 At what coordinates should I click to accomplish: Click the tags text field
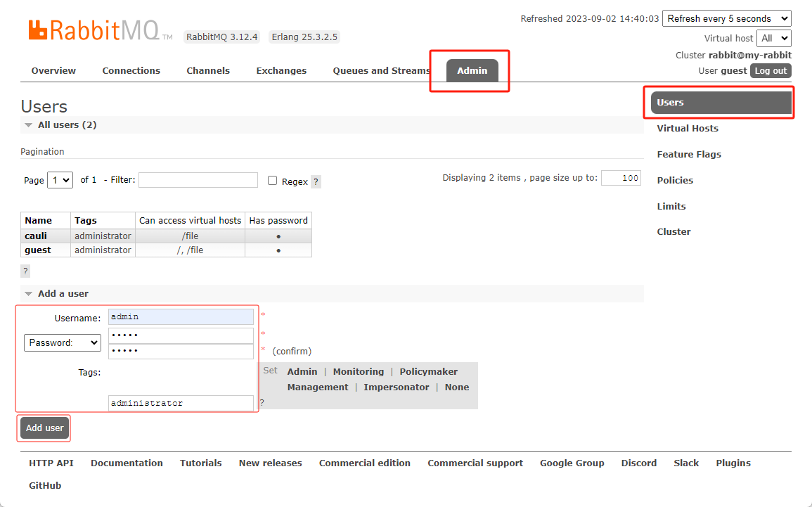181,403
